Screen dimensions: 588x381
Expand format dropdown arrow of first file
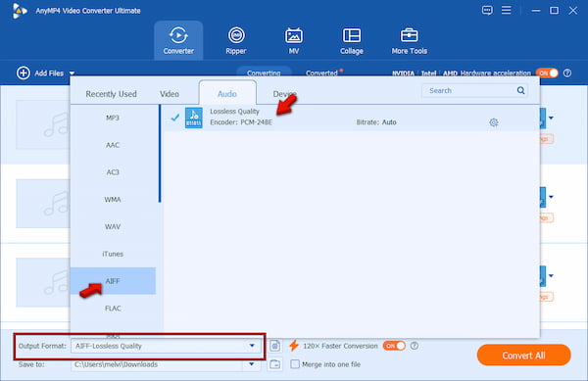coord(551,118)
